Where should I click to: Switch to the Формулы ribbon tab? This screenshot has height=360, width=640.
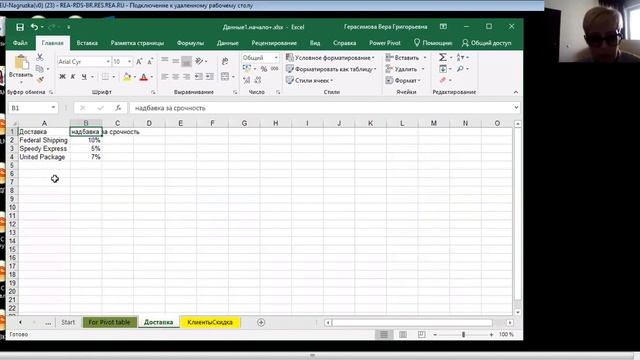tap(190, 43)
